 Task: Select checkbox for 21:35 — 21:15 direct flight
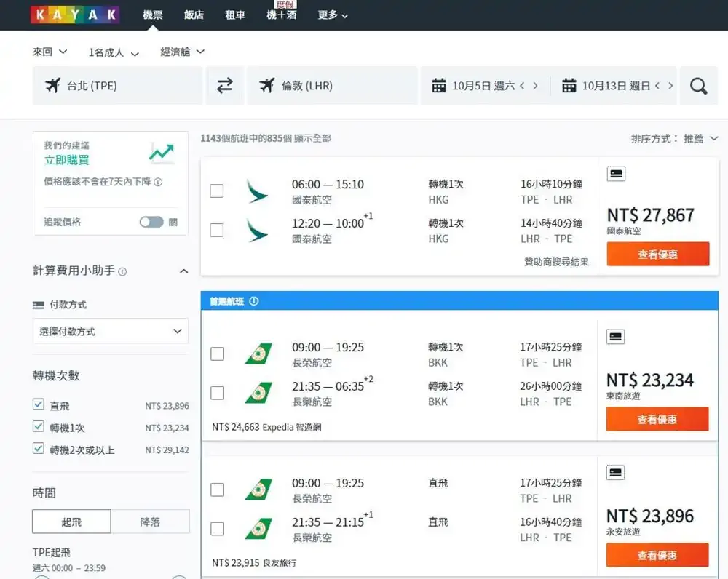217,529
